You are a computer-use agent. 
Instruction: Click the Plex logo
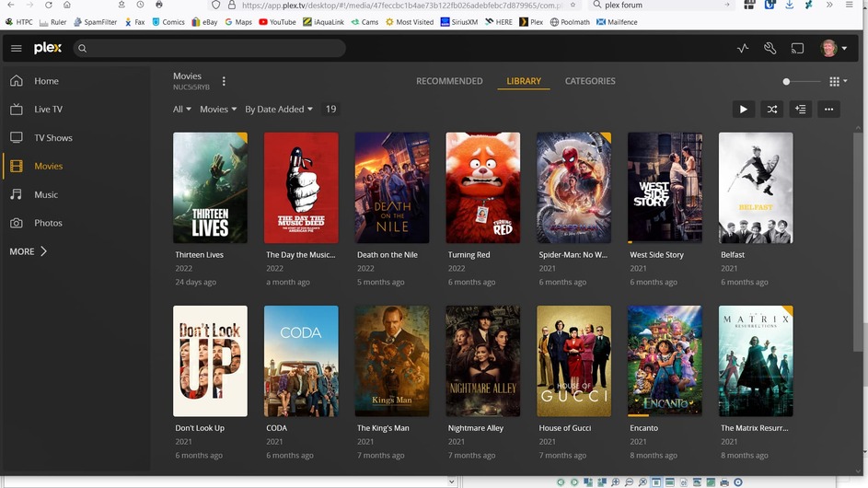click(48, 48)
